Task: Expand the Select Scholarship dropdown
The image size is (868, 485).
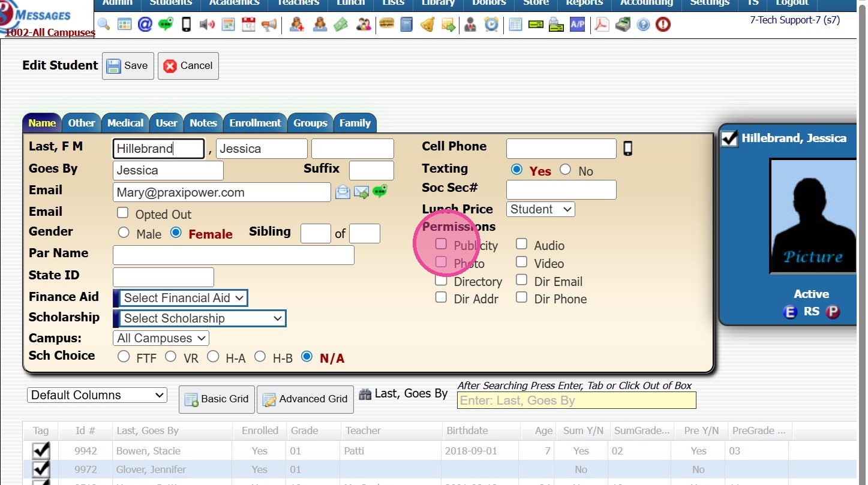Action: [202, 318]
